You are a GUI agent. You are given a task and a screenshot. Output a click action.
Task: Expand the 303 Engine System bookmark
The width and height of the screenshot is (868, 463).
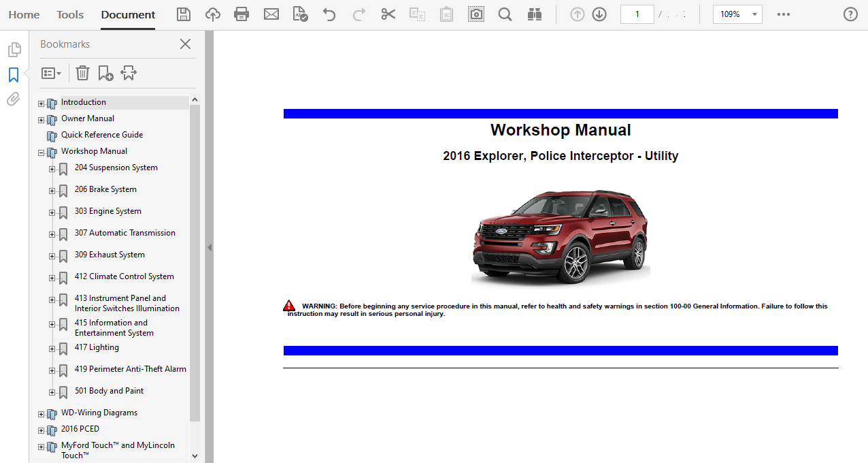pos(52,212)
